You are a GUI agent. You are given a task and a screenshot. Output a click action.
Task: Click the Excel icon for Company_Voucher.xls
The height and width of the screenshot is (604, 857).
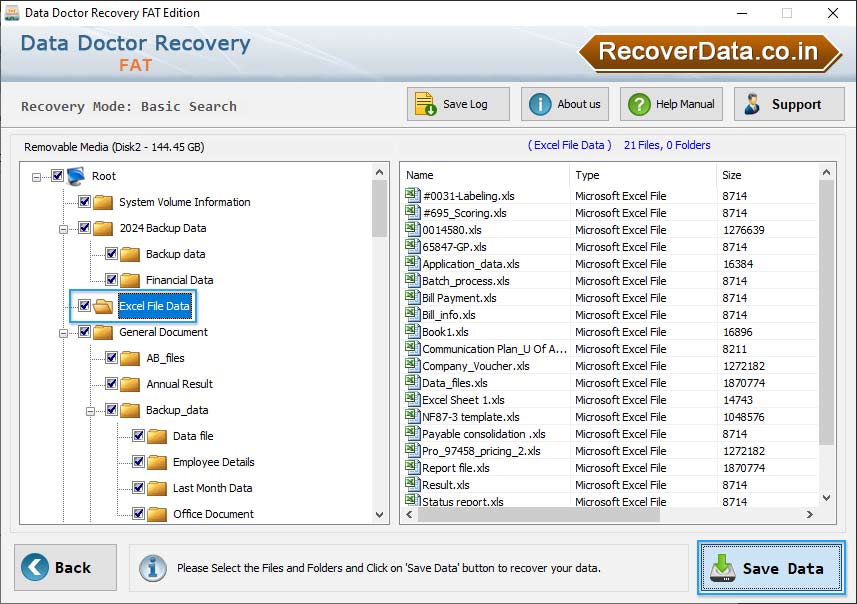coord(412,365)
